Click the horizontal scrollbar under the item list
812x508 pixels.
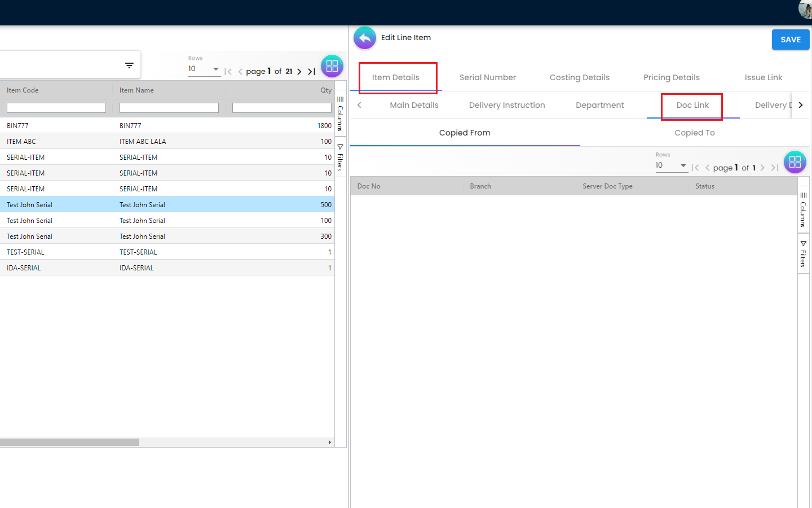tap(69, 443)
